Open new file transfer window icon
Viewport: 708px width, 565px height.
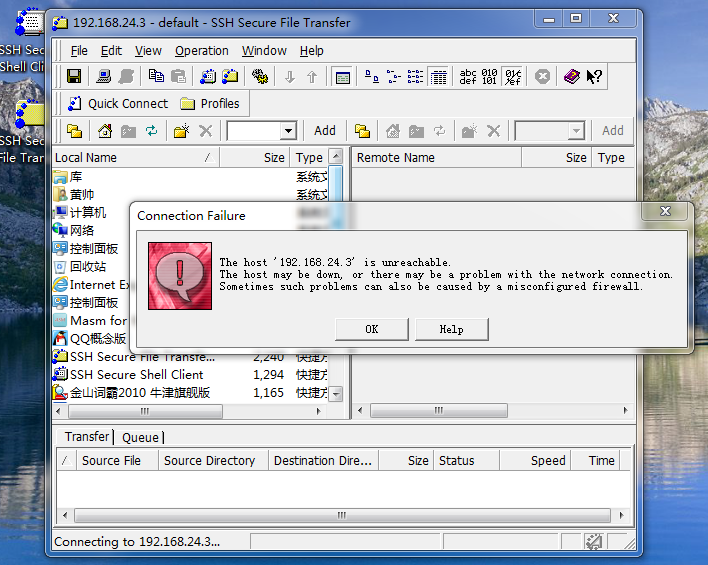[x=230, y=76]
